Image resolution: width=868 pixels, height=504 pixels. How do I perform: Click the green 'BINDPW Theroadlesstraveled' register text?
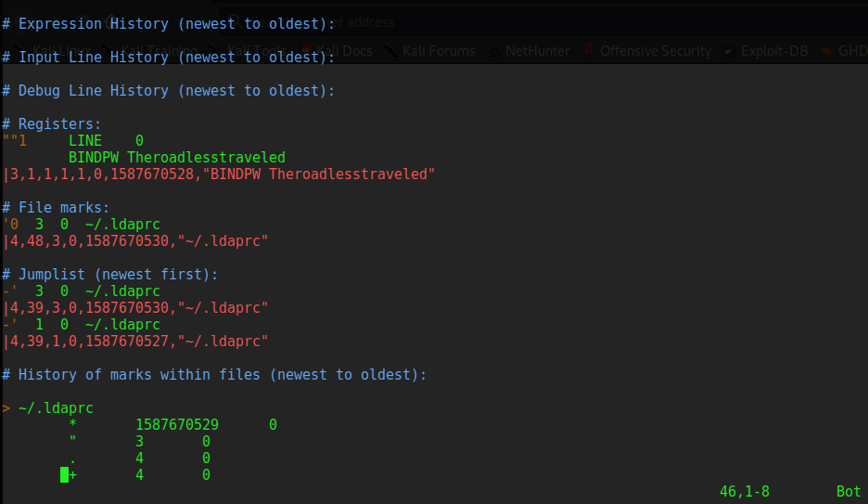point(176,158)
